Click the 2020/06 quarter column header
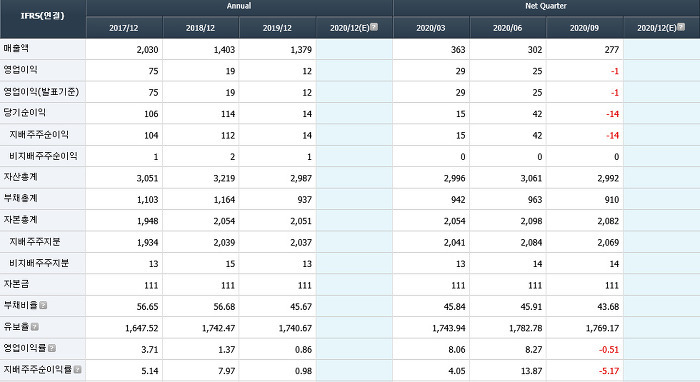 (x=508, y=28)
